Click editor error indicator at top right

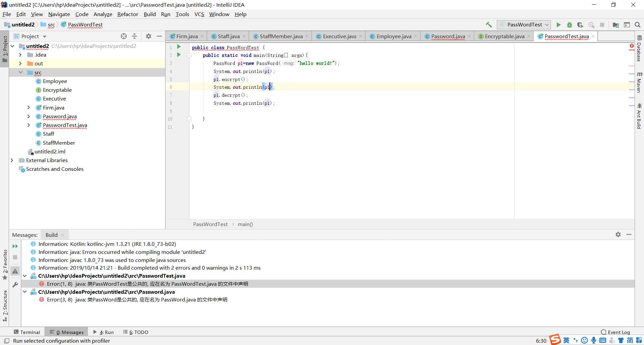click(x=632, y=46)
